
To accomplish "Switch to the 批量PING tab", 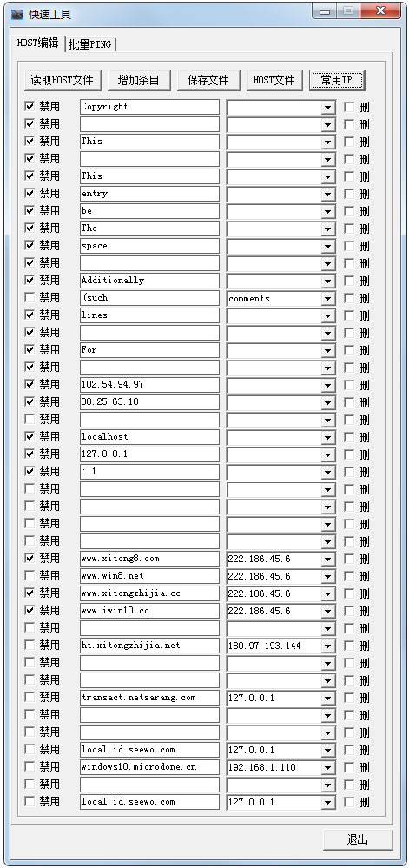I will click(x=90, y=45).
